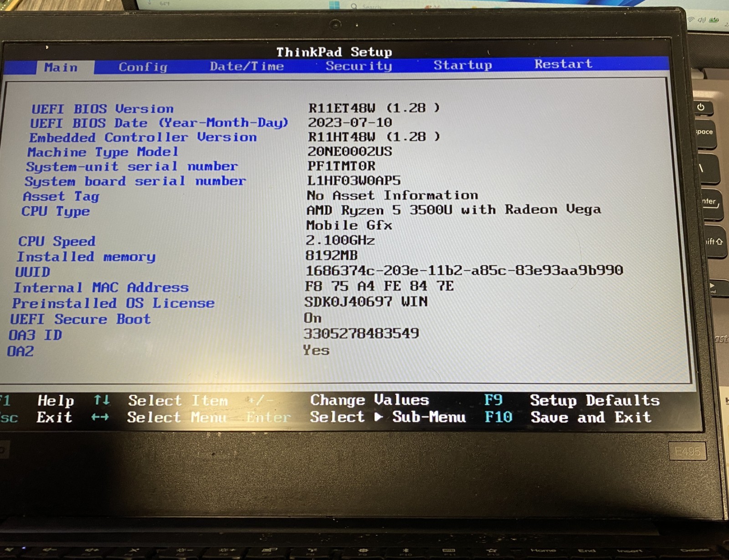Click the Exit hint in footer

(54, 417)
